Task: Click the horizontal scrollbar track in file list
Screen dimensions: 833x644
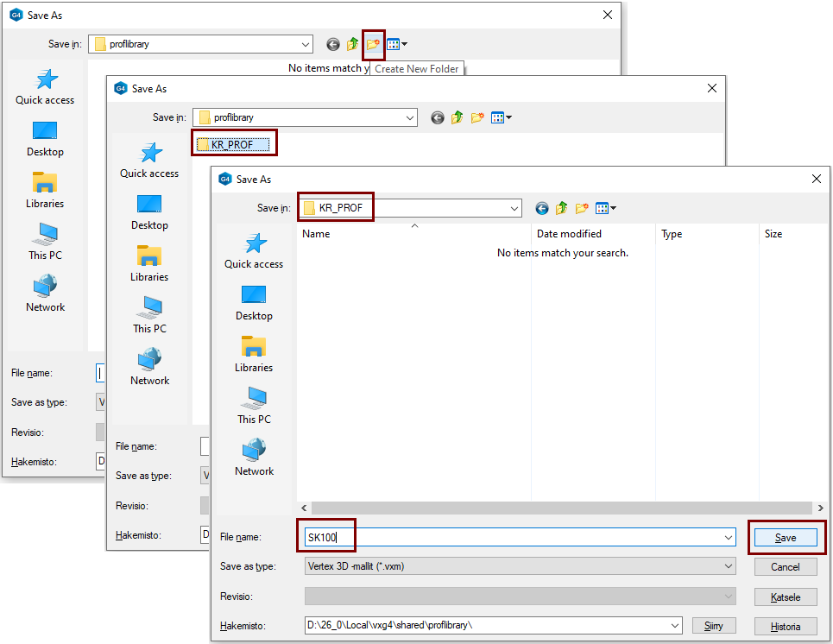Action: (562, 508)
